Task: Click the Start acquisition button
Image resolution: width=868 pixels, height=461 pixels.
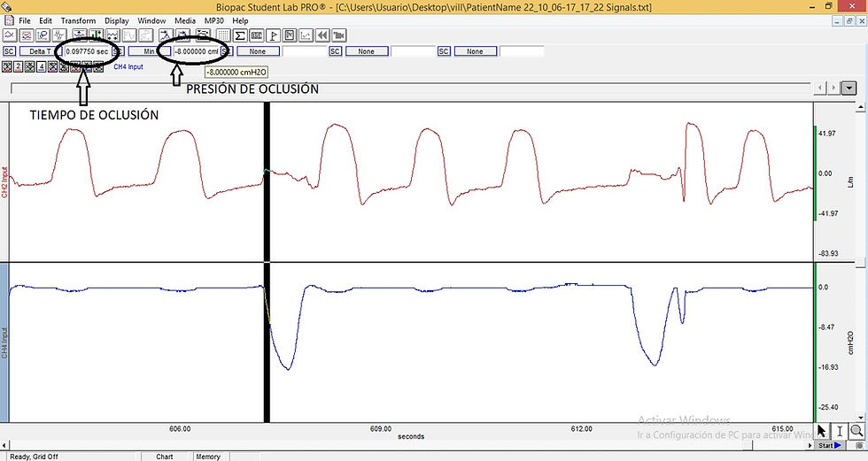Action: (831, 445)
